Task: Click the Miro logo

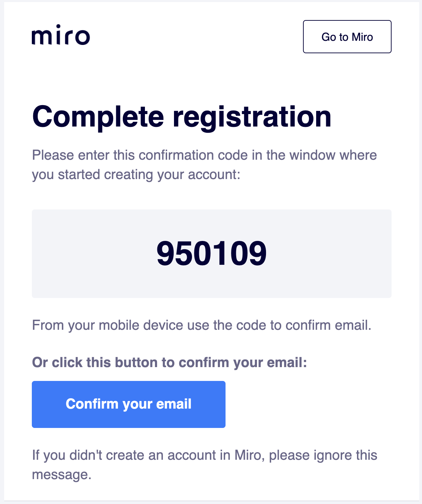Action: point(61,36)
